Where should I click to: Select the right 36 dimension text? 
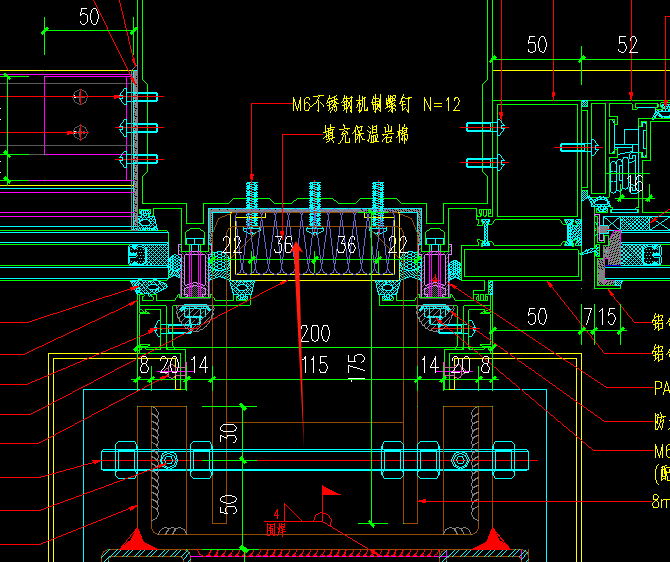[346, 245]
